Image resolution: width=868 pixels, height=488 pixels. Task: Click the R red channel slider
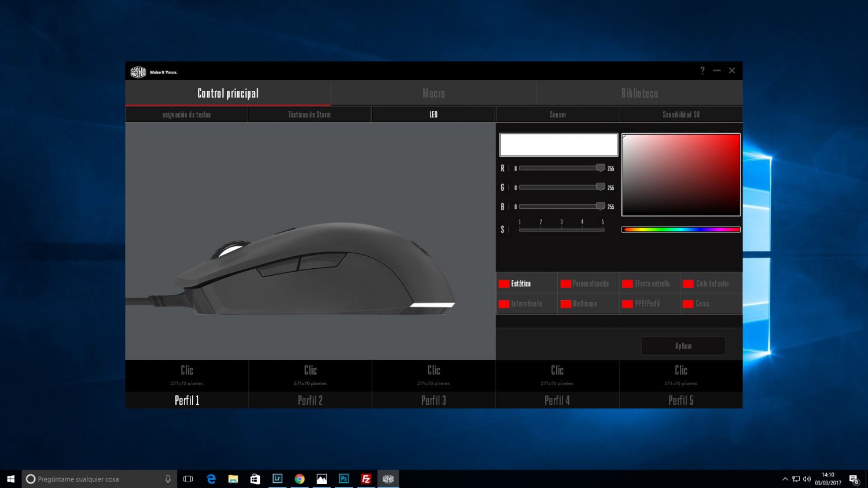click(561, 168)
